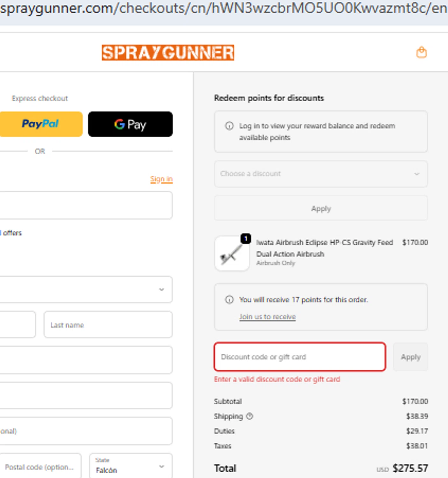Click the quantity badge 1 on product
The image size is (448, 478).
pyautogui.click(x=245, y=238)
